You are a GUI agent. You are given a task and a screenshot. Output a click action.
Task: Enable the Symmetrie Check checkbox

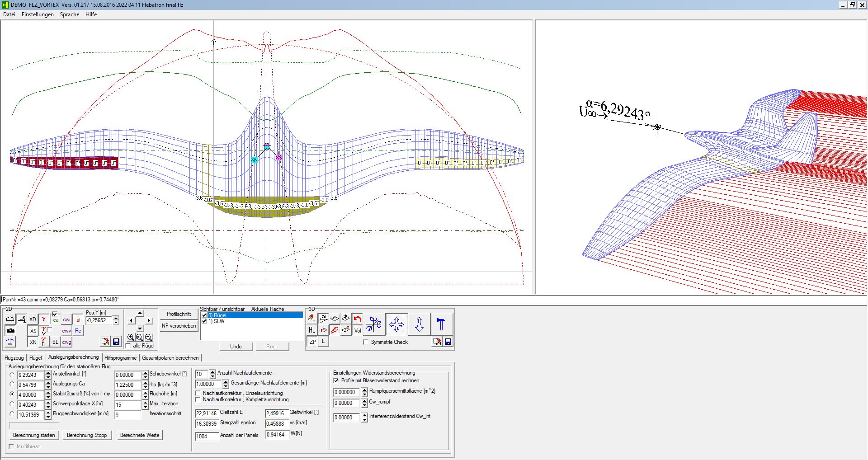point(366,342)
